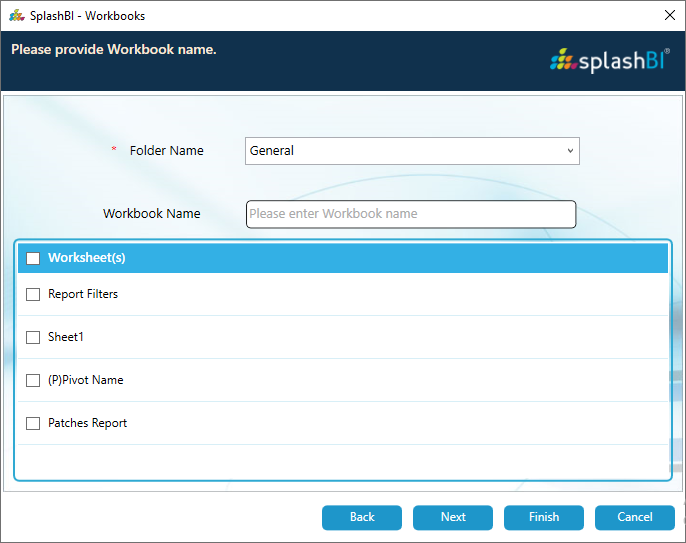Toggle the Worksheet(s) select-all checkbox
Screen dimensions: 686x543
pyautogui.click(x=33, y=258)
